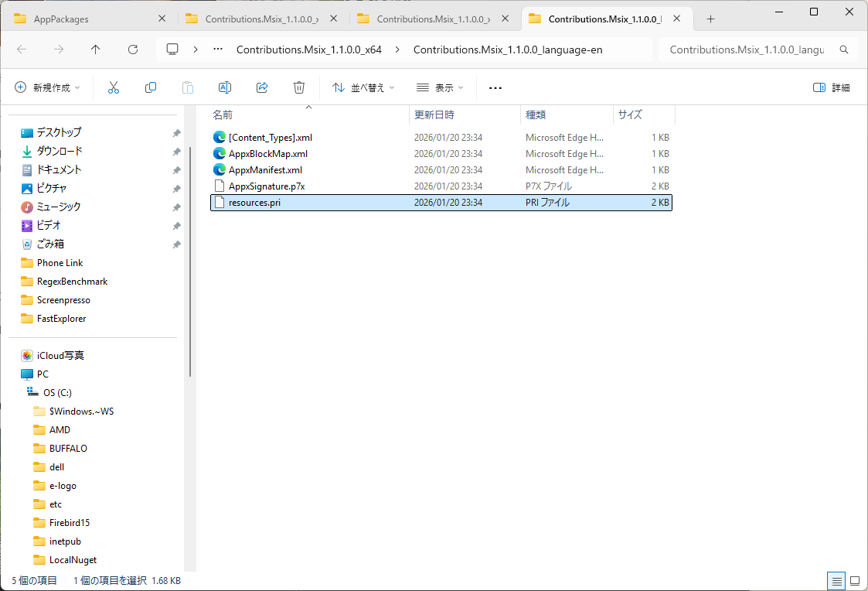Add a new tab with plus button
The height and width of the screenshot is (591, 868).
click(711, 19)
